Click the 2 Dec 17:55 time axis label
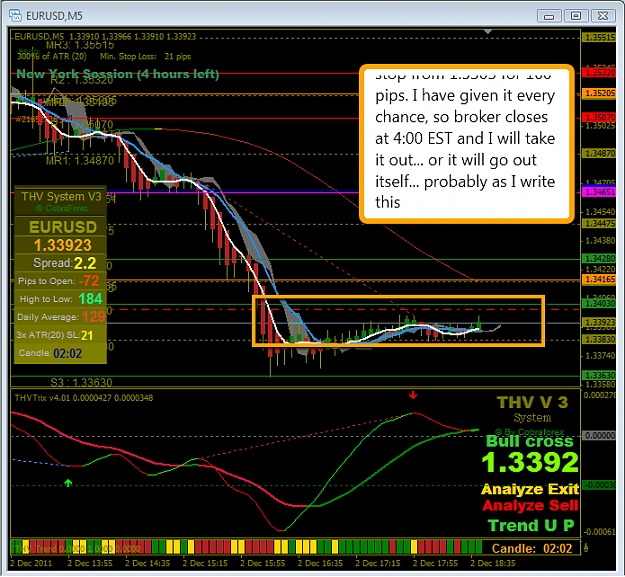Screen dimensions: 625x577 [x=435, y=563]
